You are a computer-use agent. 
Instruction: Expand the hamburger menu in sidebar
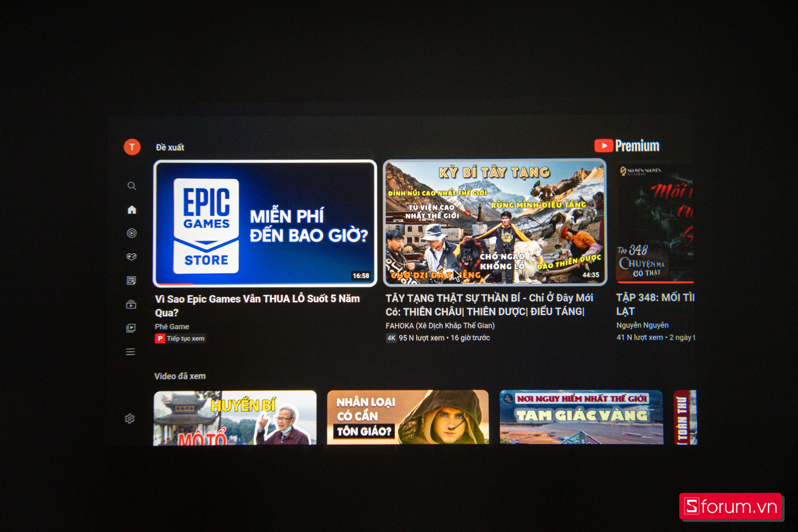[x=130, y=352]
